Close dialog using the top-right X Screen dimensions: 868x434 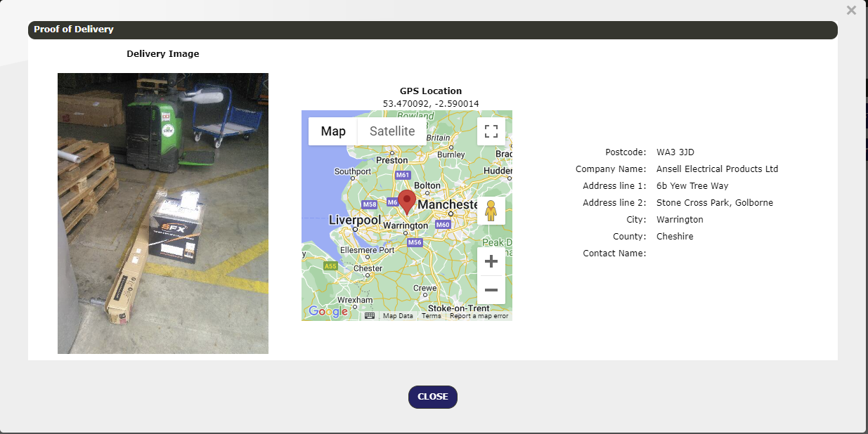click(851, 11)
